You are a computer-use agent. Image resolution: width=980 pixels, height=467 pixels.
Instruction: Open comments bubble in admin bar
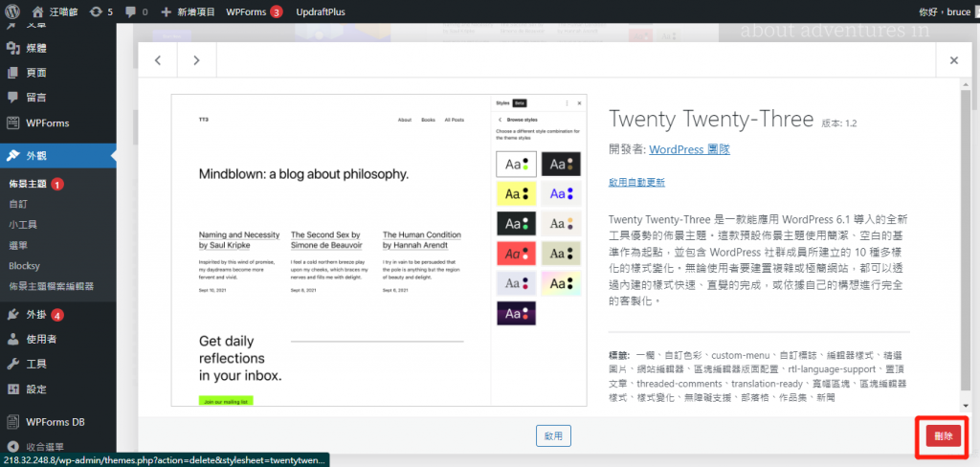[x=136, y=11]
